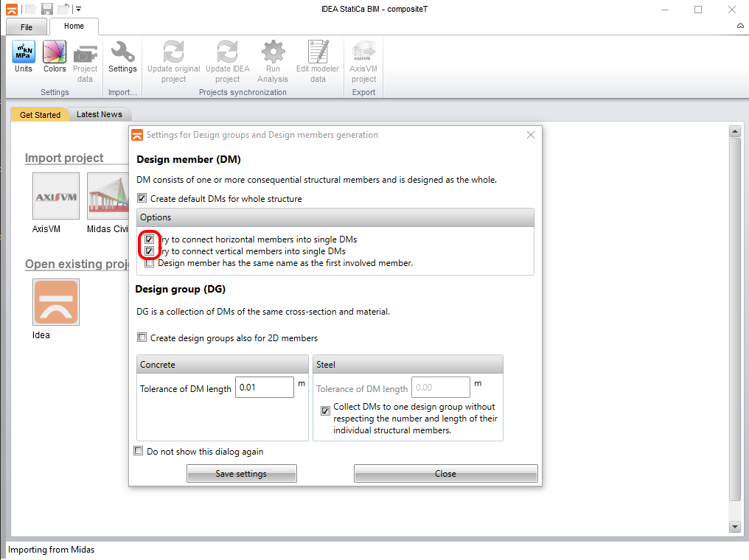Click the undo icon in title bar

63,9
